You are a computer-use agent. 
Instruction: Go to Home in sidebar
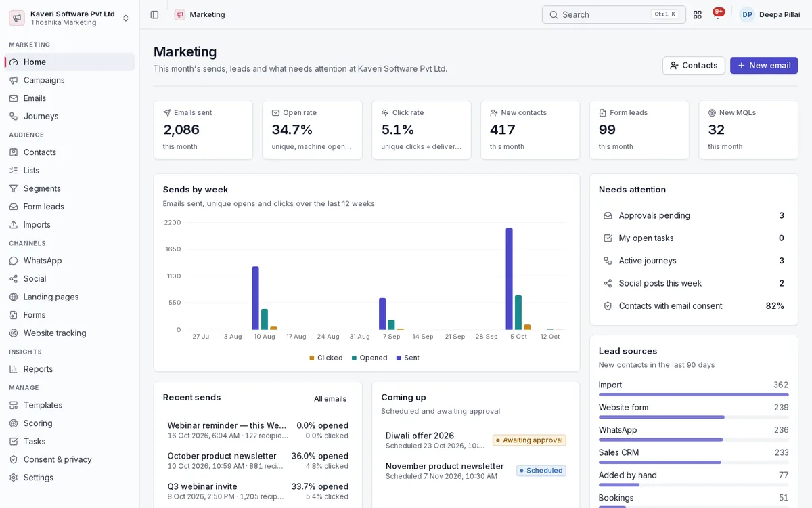click(x=70, y=62)
